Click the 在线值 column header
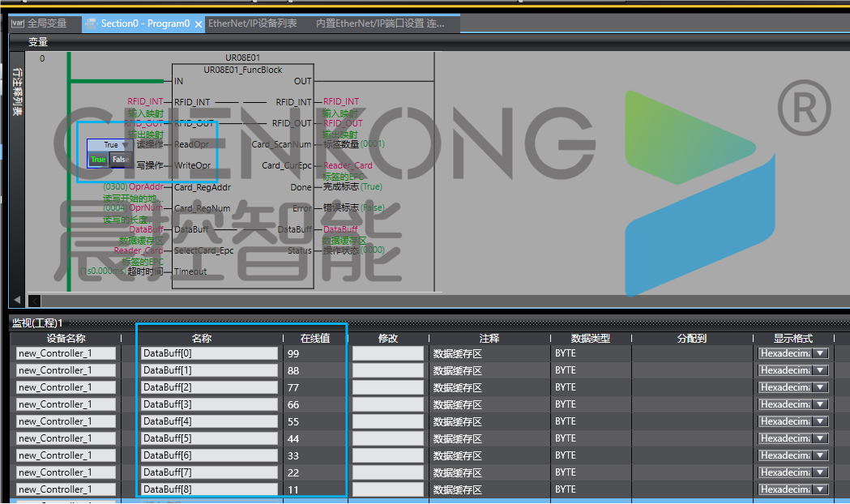 click(315, 338)
